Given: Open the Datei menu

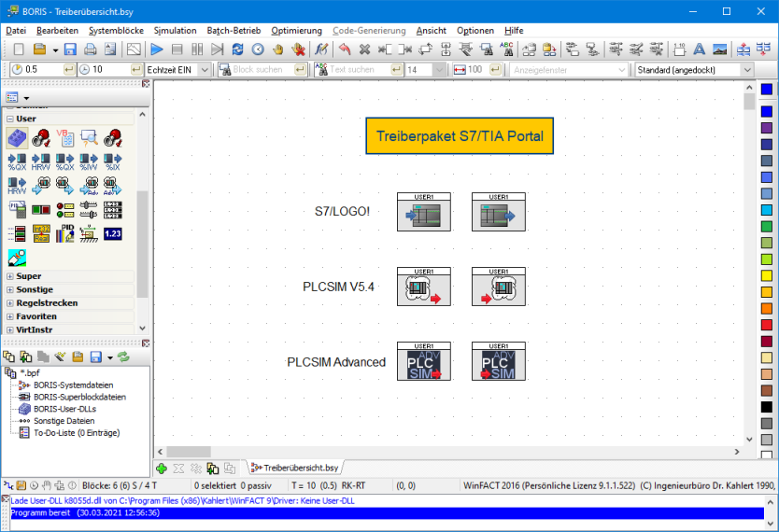Looking at the screenshot, I should [x=16, y=31].
